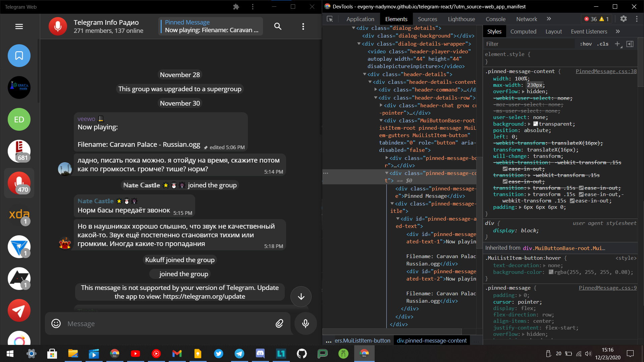Click the transparent background color swatch
Image resolution: width=644 pixels, height=362 pixels.
[x=536, y=124]
